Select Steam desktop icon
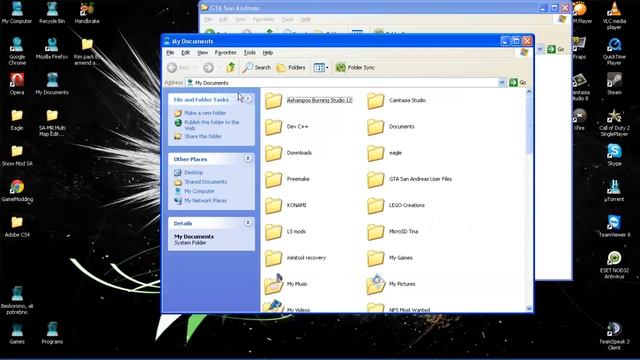Viewport: 640px width, 360px height. pyautogui.click(x=614, y=84)
